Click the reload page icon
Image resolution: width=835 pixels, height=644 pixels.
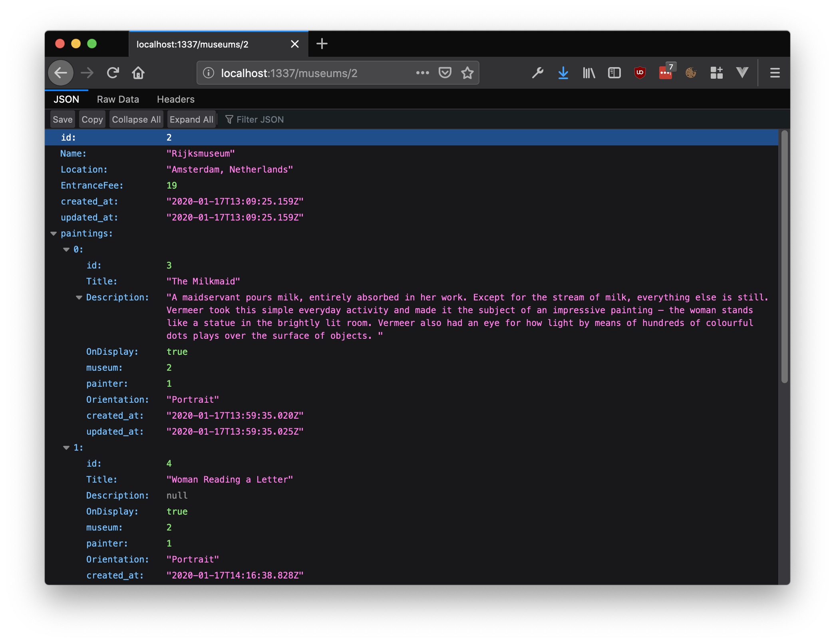tap(113, 73)
